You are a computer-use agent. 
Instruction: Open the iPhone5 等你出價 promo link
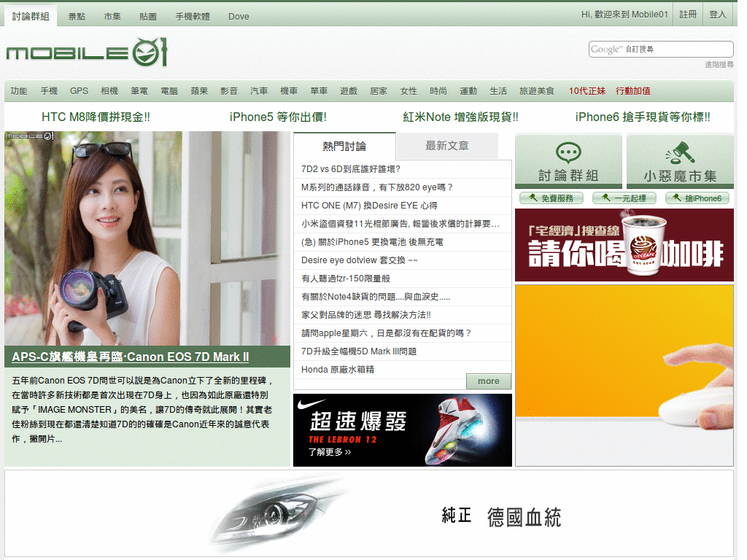coord(278,117)
